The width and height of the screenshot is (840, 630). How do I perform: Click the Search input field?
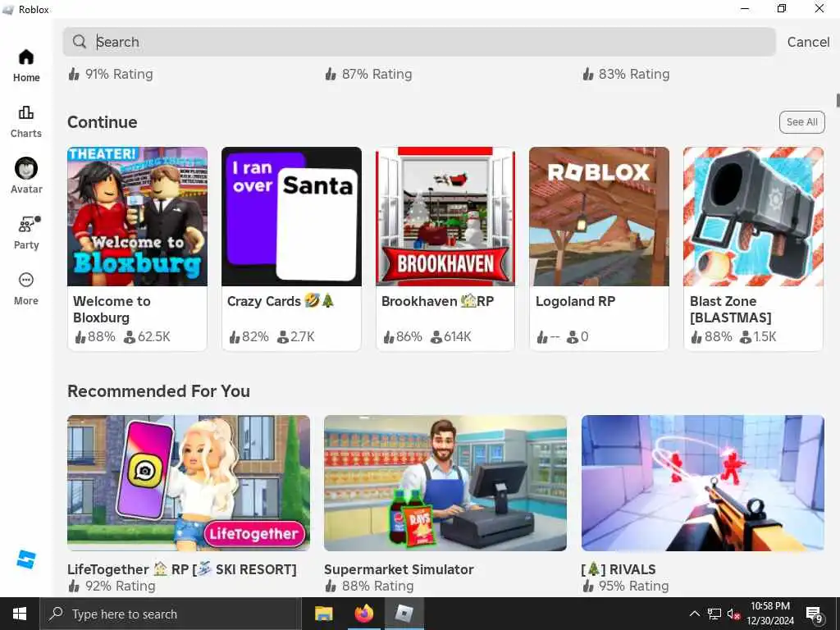[x=419, y=42]
